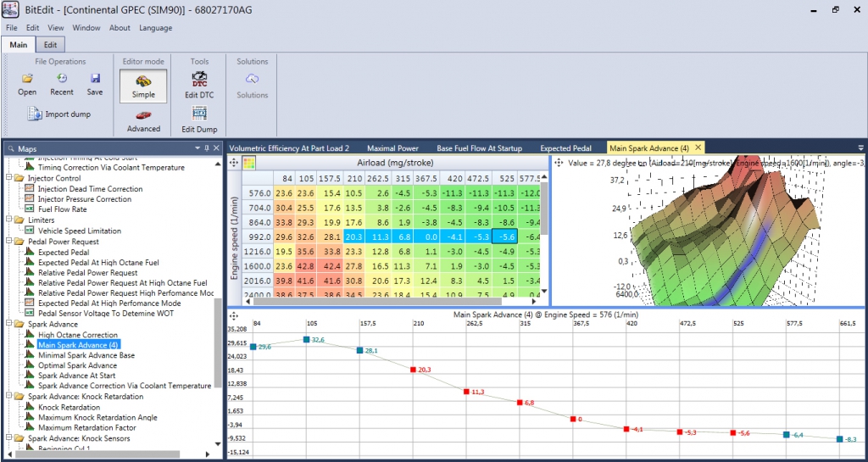Open the Edit Dump hex tool
Viewport: 868px width, 462px height.
coord(199,120)
